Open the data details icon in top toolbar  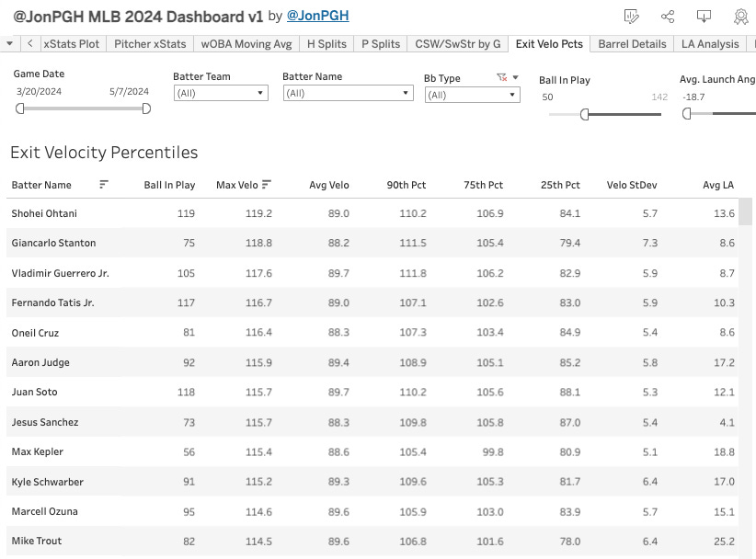pyautogui.click(x=631, y=17)
